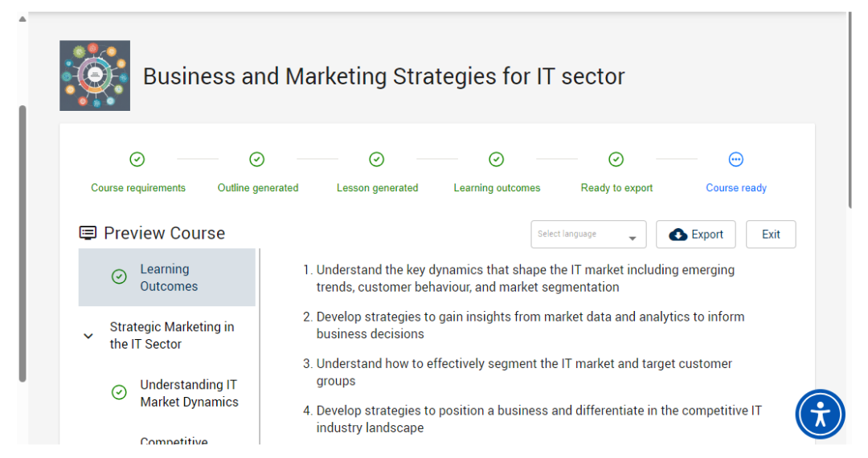Click the cloud download icon in Export
The width and height of the screenshot is (868, 458).
[x=678, y=235]
